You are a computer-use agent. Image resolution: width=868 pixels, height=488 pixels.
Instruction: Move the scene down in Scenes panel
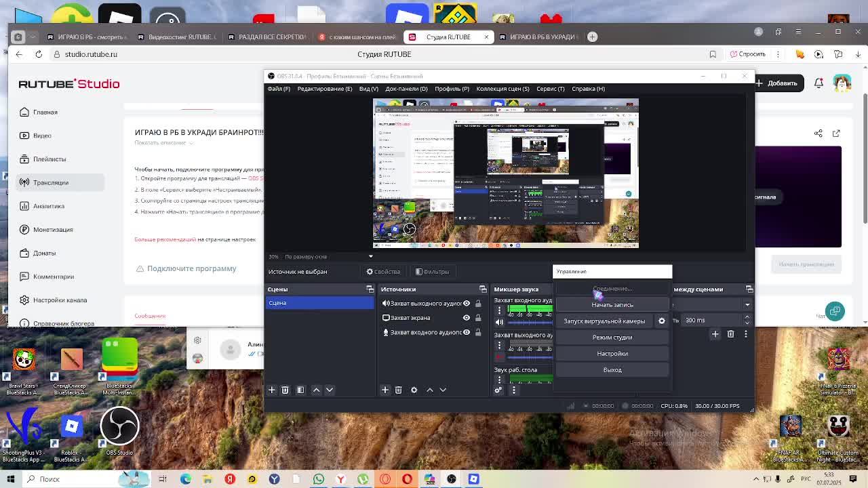330,390
